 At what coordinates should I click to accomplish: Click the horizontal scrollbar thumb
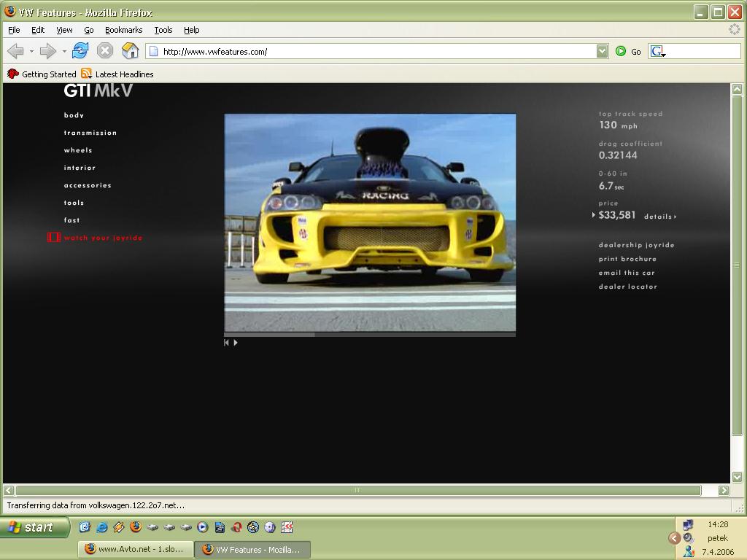point(358,490)
